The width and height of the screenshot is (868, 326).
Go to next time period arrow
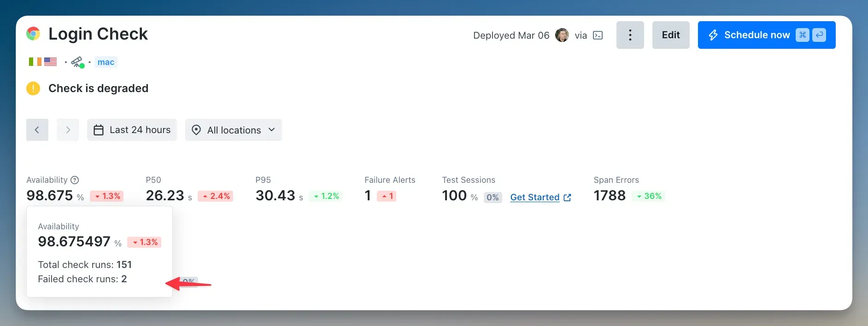68,130
